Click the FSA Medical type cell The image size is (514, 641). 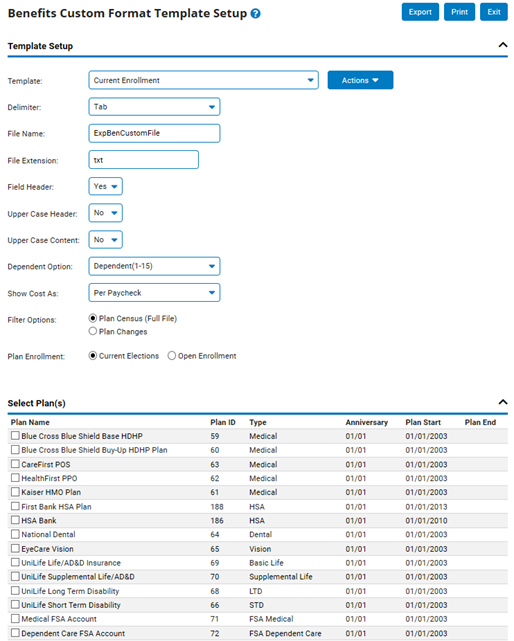[271, 619]
